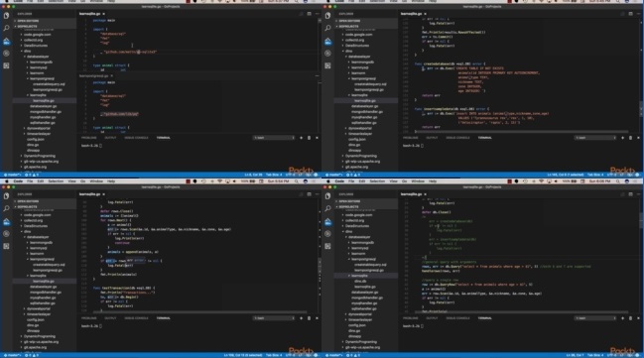The width and height of the screenshot is (644, 358).
Task: Open File menu in bottom-right menu bar
Action: (x=351, y=181)
